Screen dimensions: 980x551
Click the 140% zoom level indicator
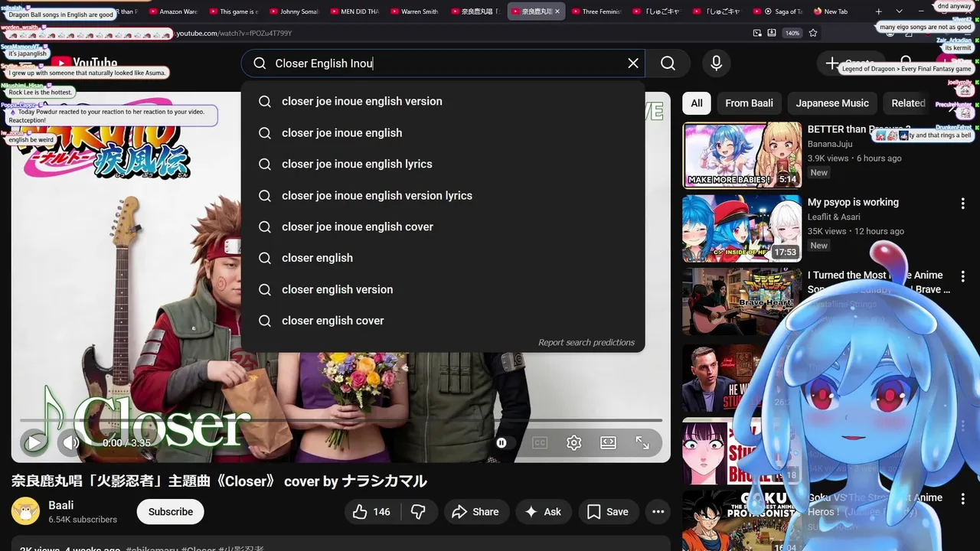click(792, 33)
